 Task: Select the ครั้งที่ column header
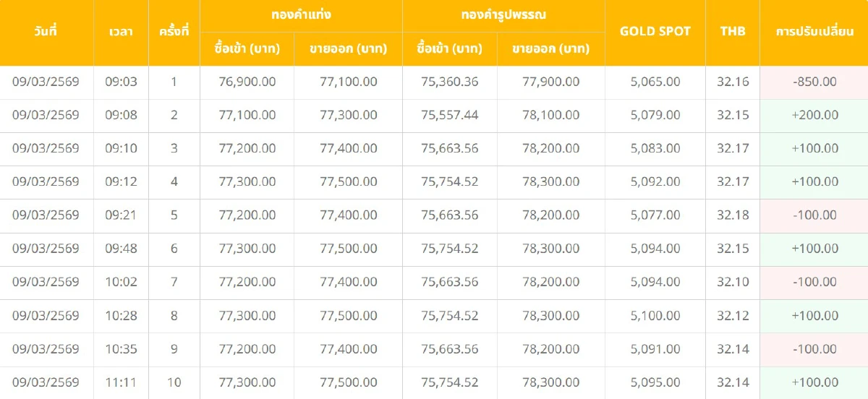(x=174, y=32)
